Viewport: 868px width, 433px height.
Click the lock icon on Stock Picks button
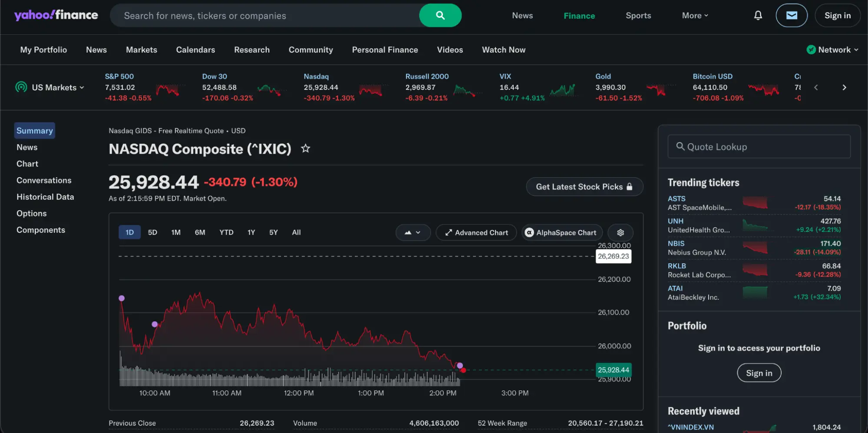(630, 186)
